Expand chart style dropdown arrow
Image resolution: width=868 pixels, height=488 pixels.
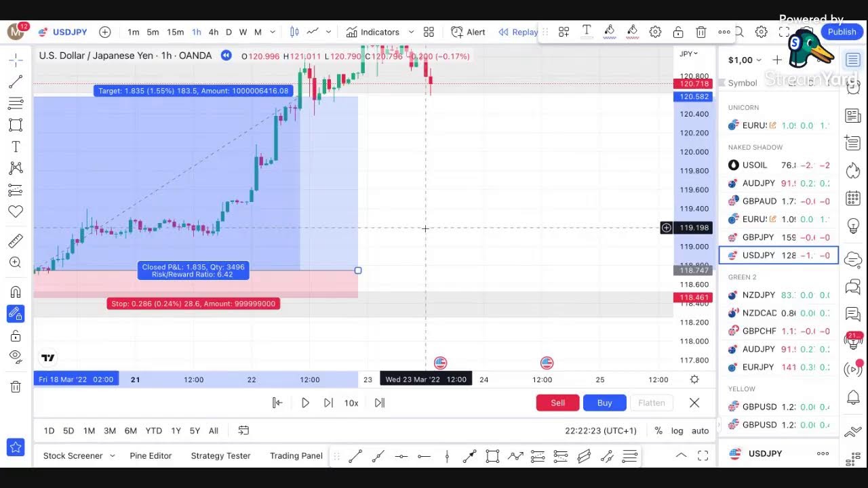tap(328, 32)
